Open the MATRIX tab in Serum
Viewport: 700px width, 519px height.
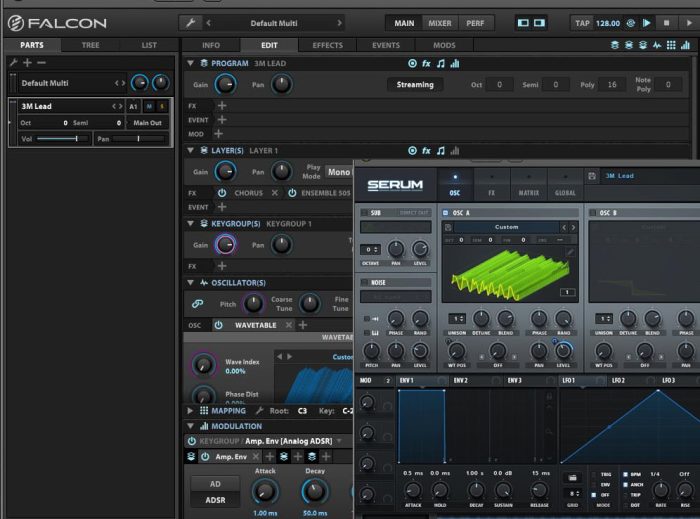click(x=529, y=185)
